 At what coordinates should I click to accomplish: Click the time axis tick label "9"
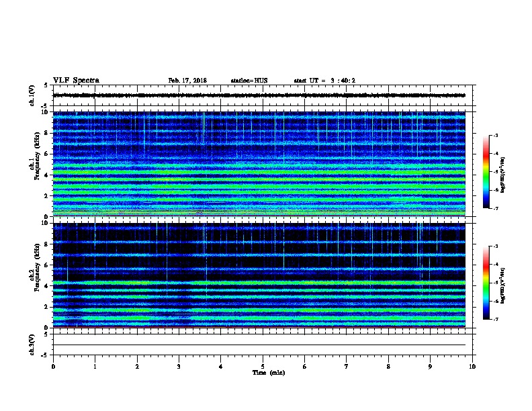coord(430,367)
